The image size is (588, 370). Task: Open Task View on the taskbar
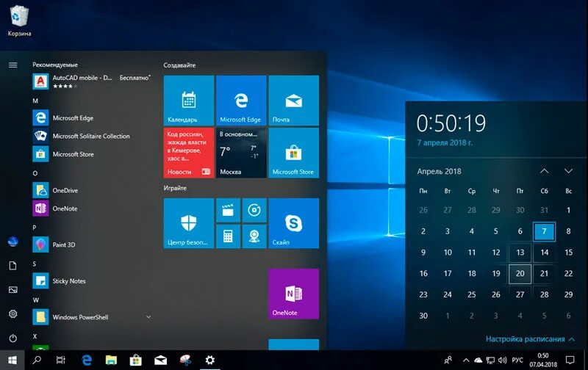(61, 360)
